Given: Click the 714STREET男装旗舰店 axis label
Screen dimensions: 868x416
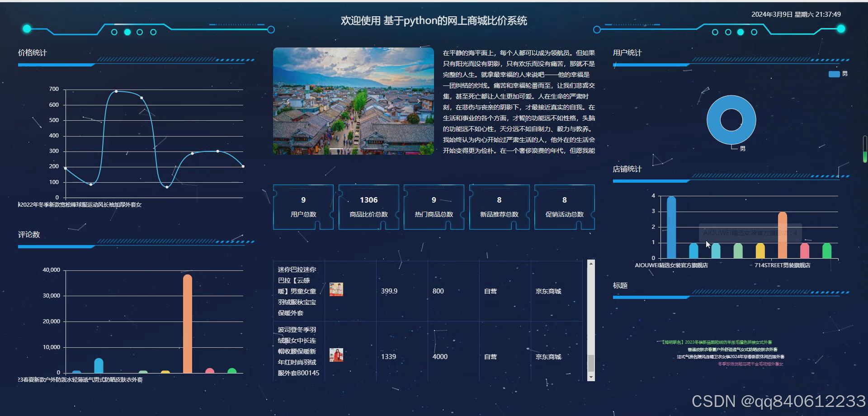Looking at the screenshot, I should [x=783, y=265].
